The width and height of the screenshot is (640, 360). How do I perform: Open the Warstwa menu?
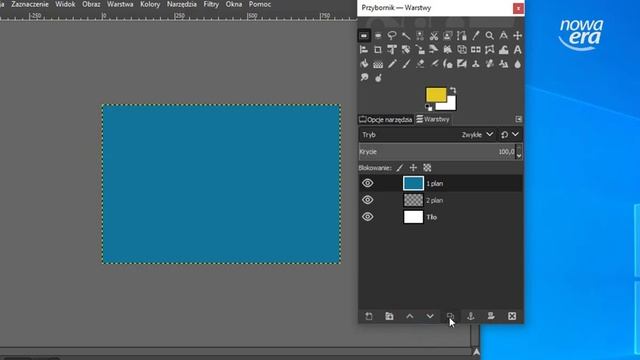tap(120, 4)
